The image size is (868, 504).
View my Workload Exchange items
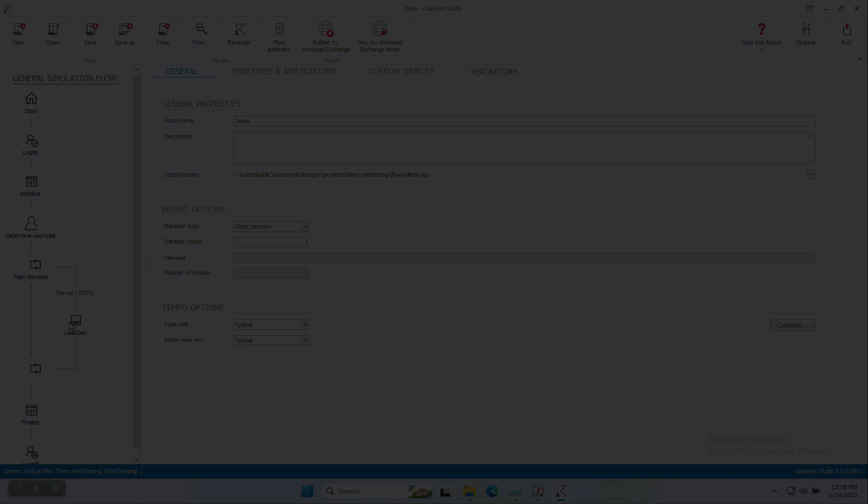[380, 37]
